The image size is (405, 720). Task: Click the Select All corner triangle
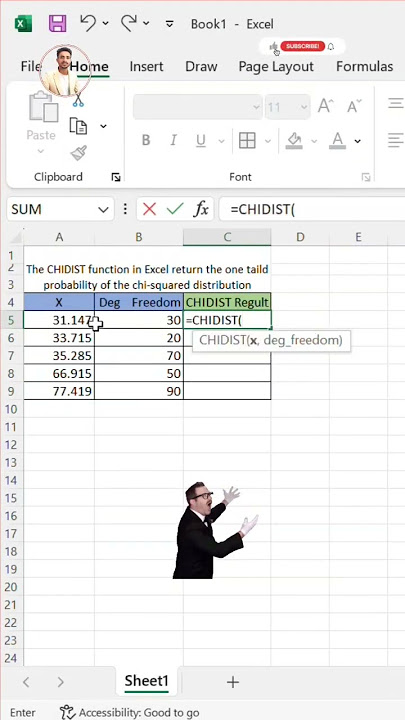pyautogui.click(x=15, y=237)
